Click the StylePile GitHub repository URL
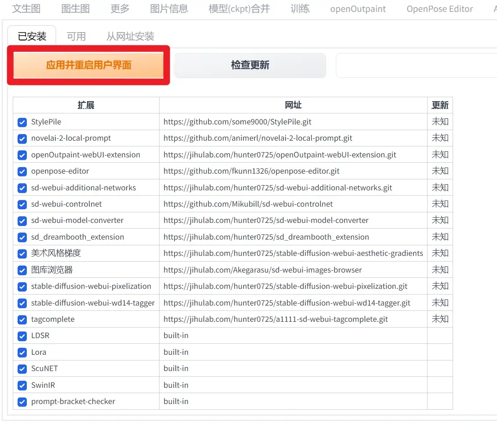 (x=237, y=122)
